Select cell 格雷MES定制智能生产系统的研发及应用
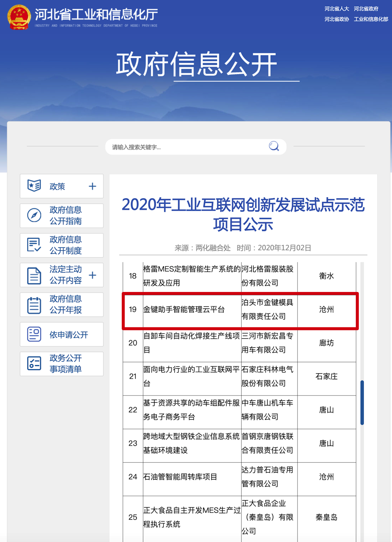This screenshot has height=542, width=392. click(192, 276)
